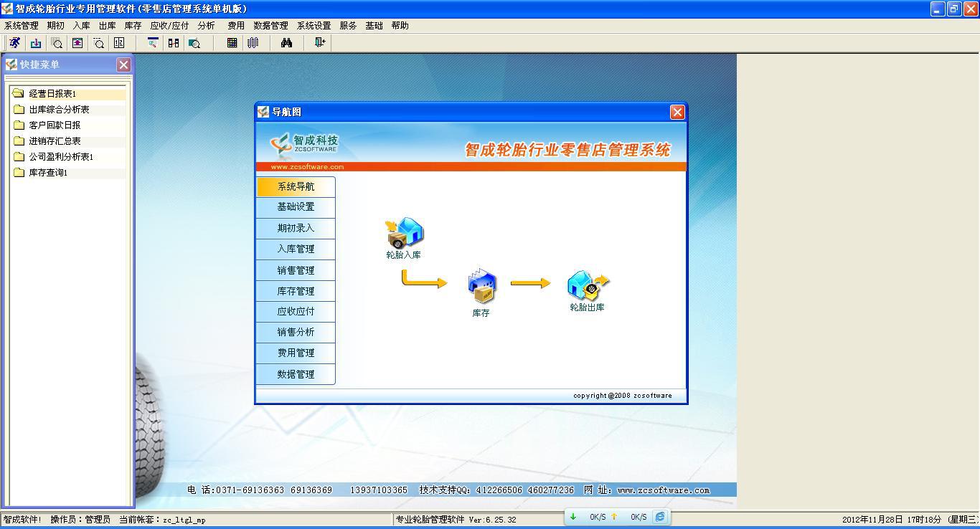Click the exit door toolbar icon
Viewport: 980px width, 529px height.
pyautogui.click(x=320, y=43)
